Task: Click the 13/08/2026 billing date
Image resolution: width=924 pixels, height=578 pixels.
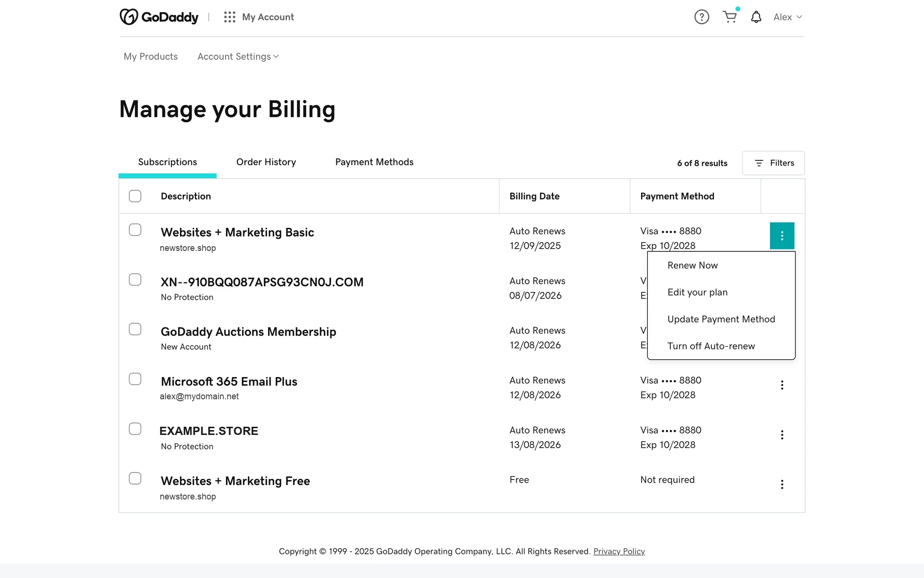Action: [535, 445]
